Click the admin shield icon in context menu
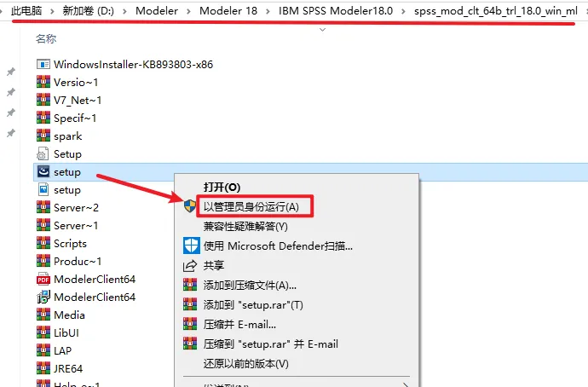 [190, 206]
